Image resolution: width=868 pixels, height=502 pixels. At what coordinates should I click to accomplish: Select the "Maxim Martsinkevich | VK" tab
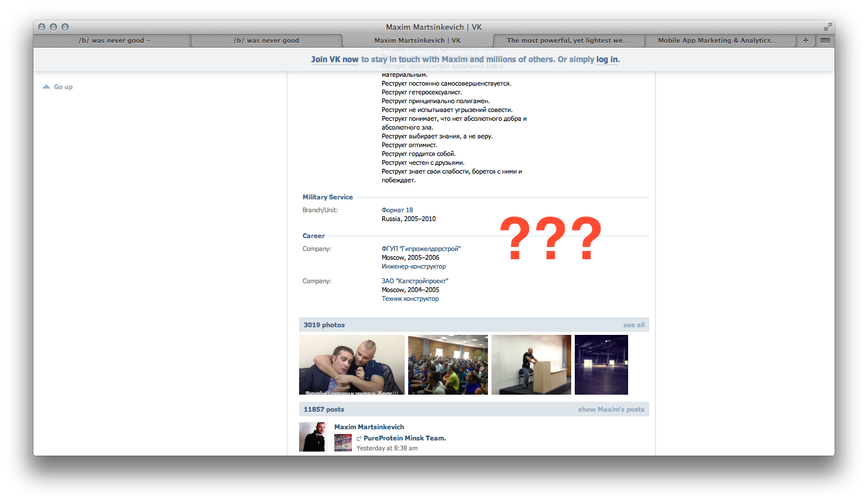click(418, 40)
